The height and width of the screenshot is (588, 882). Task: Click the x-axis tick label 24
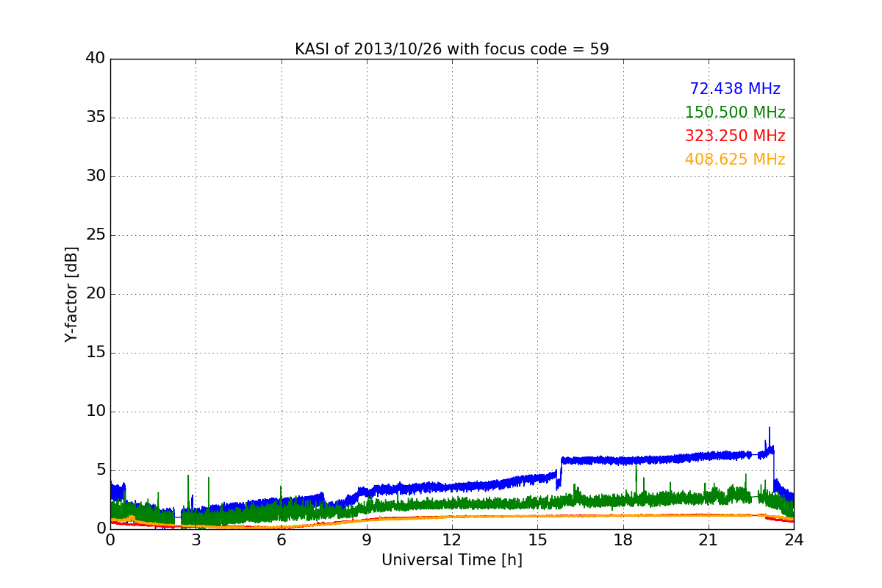point(794,540)
